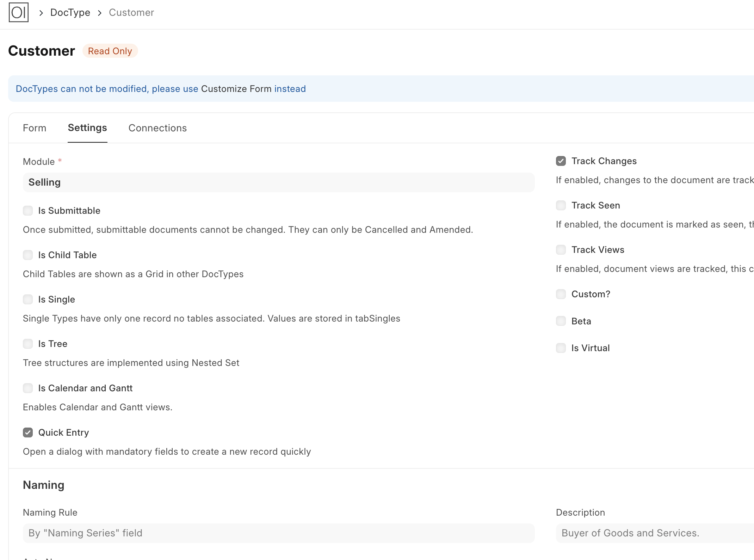
Task: Open the Connections tab
Action: click(x=157, y=128)
